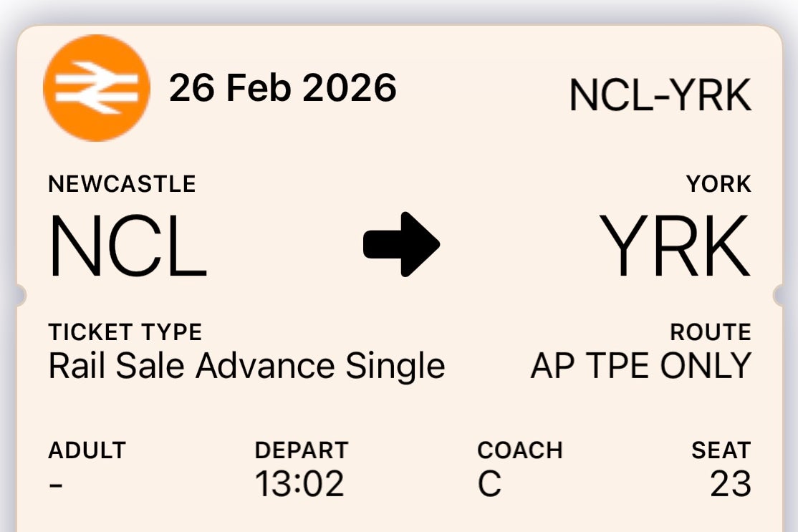Tap the AP TPE ONLY route restriction
This screenshot has width=798, height=532.
click(640, 366)
